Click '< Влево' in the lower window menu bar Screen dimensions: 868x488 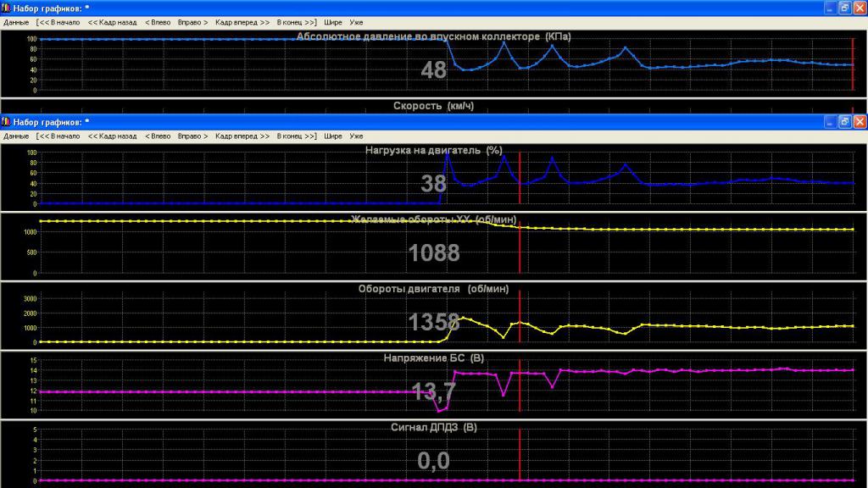[158, 136]
